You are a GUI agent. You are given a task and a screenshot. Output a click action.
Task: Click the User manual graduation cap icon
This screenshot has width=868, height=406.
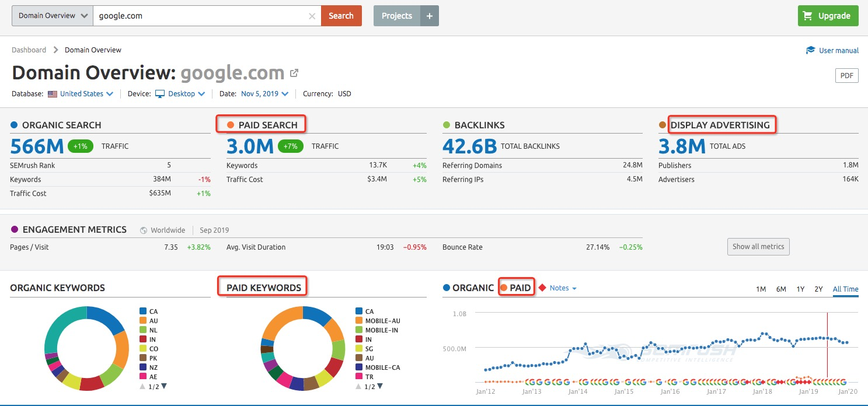click(810, 50)
